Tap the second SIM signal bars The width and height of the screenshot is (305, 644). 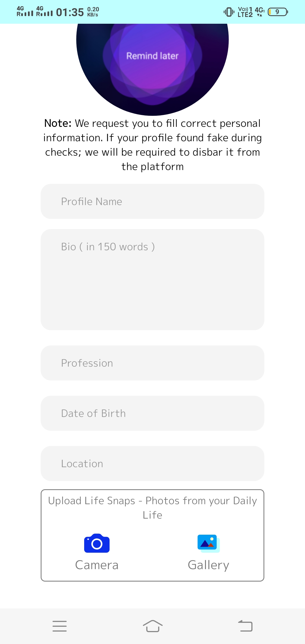[x=44, y=12]
